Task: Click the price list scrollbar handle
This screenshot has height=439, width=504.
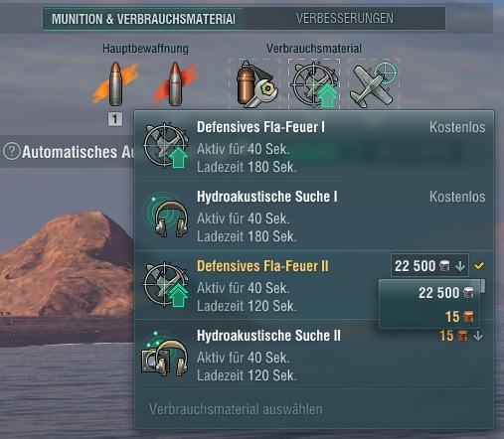Action: click(x=483, y=286)
